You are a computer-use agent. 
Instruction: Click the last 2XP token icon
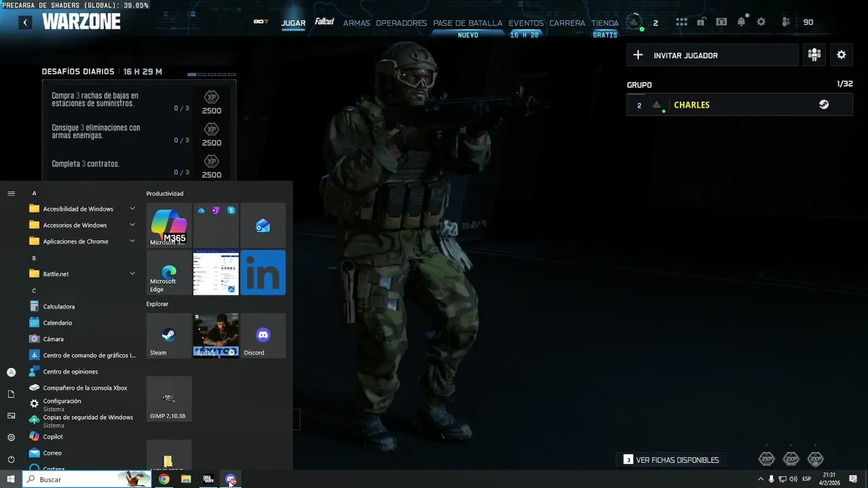816,460
